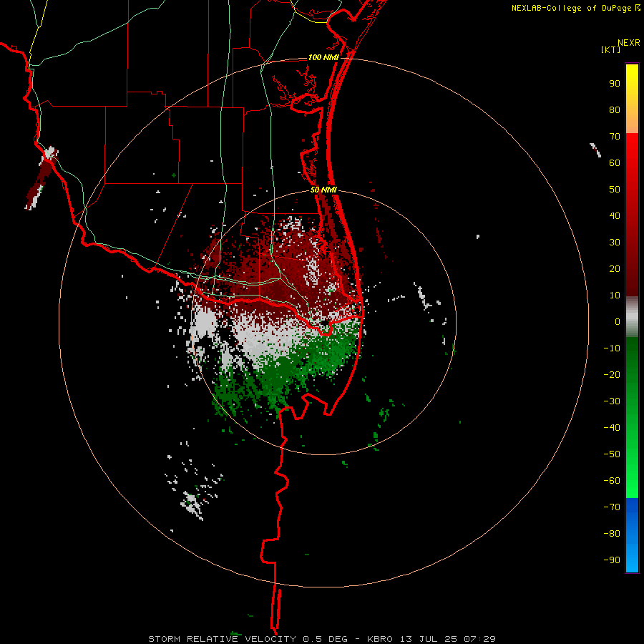Click the 70 value on the velocity scale
This screenshot has height=644, width=644.
(615, 137)
